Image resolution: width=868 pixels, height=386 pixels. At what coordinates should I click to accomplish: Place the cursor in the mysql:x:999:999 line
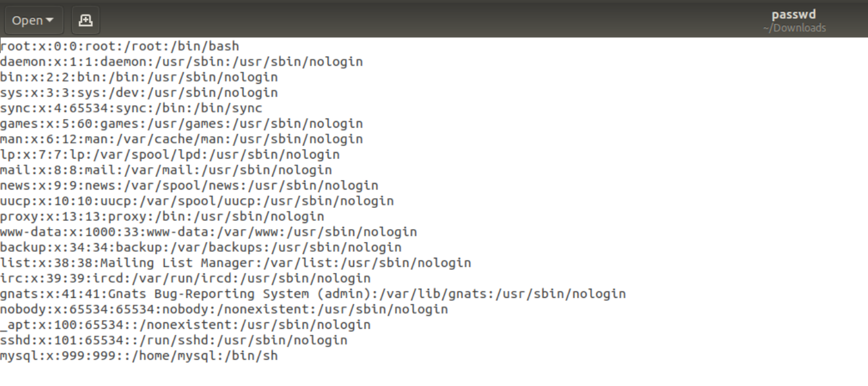point(139,356)
